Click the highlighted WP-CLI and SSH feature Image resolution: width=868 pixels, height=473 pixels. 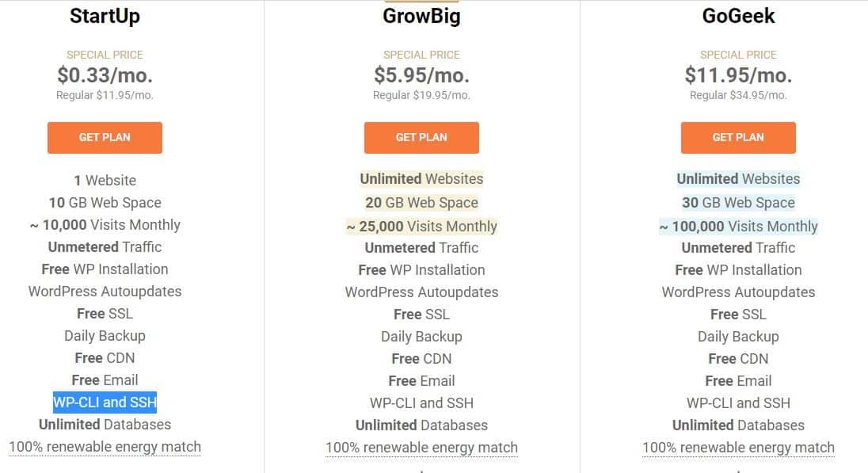point(105,402)
